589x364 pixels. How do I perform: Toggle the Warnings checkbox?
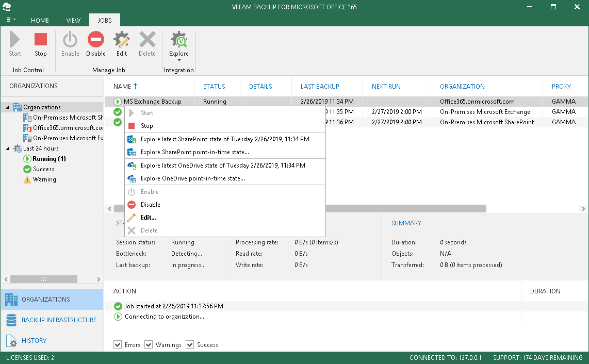[149, 344]
